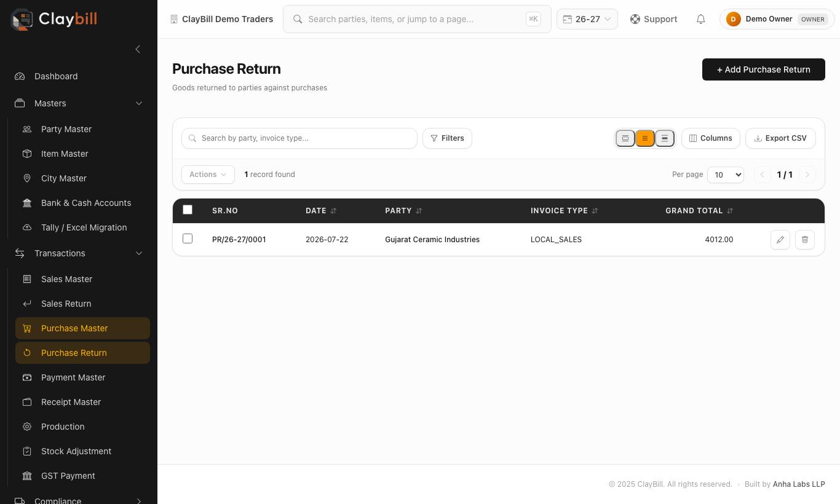The image size is (840, 504).
Task: Open Support page
Action: [654, 19]
